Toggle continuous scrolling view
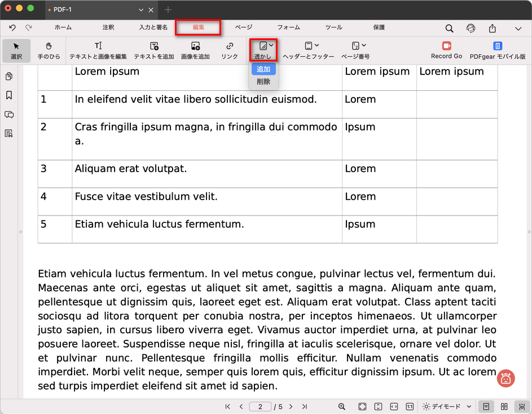 (x=522, y=407)
